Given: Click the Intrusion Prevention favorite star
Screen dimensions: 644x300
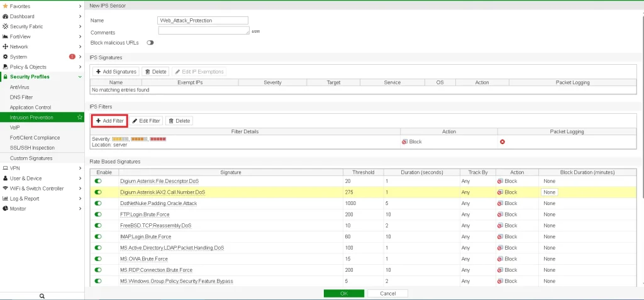Looking at the screenshot, I should [x=80, y=118].
